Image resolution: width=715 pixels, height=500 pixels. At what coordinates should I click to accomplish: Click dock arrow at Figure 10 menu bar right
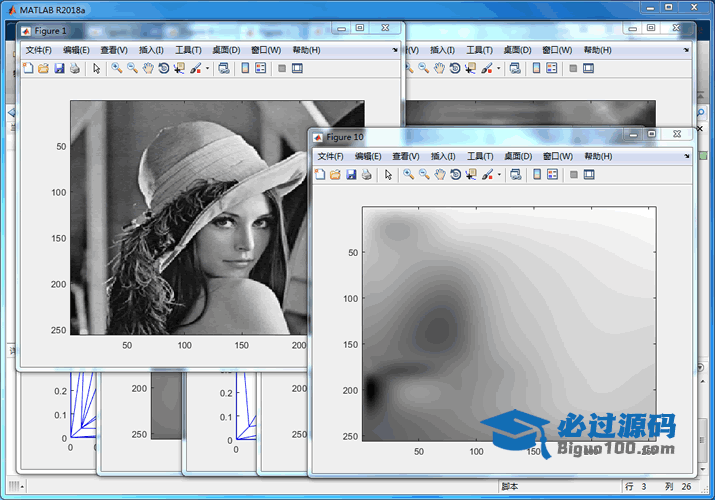(x=686, y=157)
